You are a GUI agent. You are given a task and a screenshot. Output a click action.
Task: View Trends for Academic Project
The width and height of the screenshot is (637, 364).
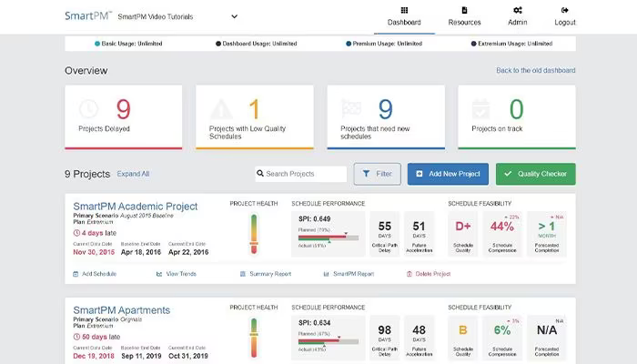(177, 274)
